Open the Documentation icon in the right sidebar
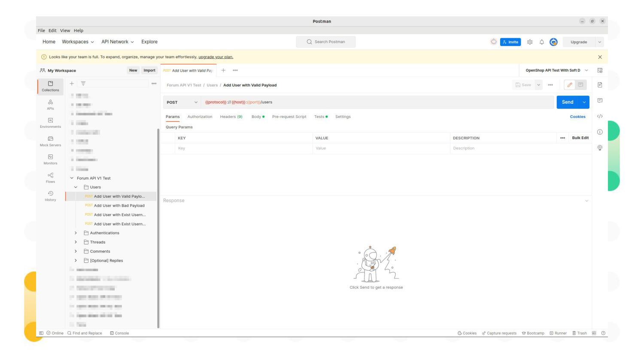The image size is (644, 362). [600, 85]
